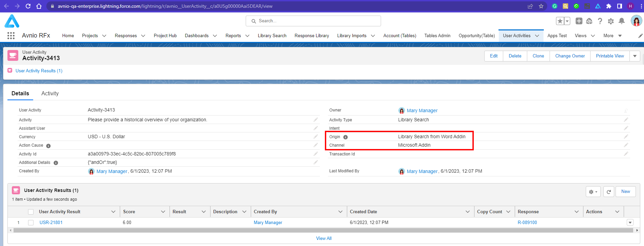Click the Change Owner button
This screenshot has width=644, height=246.
pyautogui.click(x=570, y=56)
